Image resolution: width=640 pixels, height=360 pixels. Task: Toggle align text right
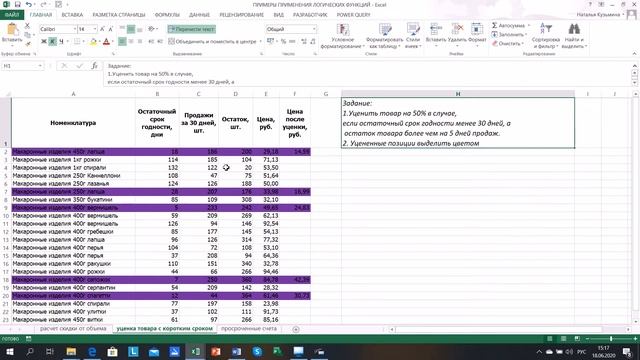pyautogui.click(x=140, y=42)
